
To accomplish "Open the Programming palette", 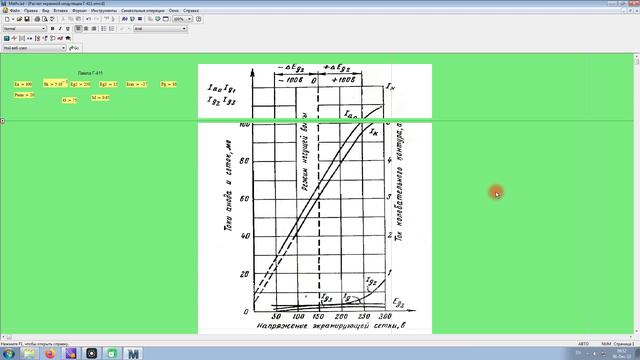I will coord(53,38).
